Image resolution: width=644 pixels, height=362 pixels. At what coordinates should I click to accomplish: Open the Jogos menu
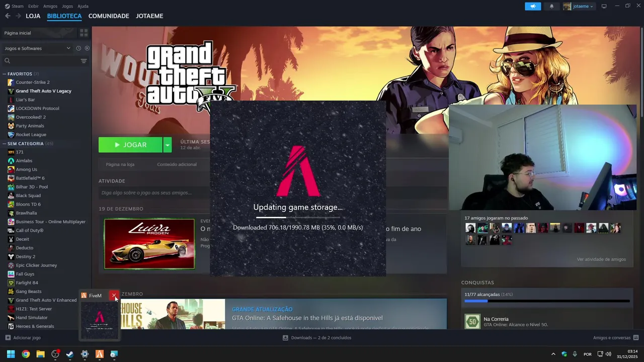pyautogui.click(x=67, y=6)
